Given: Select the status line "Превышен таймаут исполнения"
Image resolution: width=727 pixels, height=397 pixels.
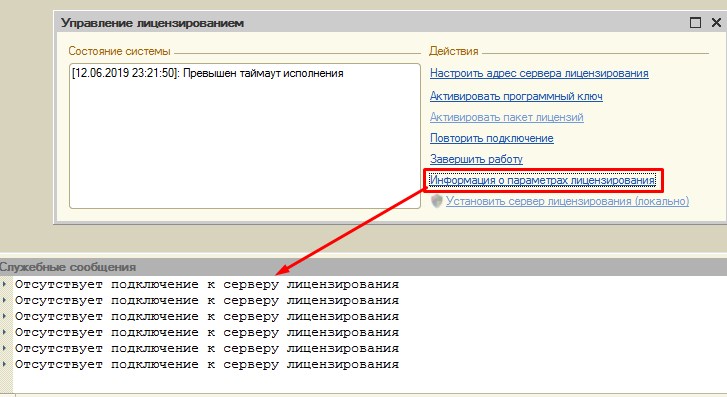Looking at the screenshot, I should point(207,73).
